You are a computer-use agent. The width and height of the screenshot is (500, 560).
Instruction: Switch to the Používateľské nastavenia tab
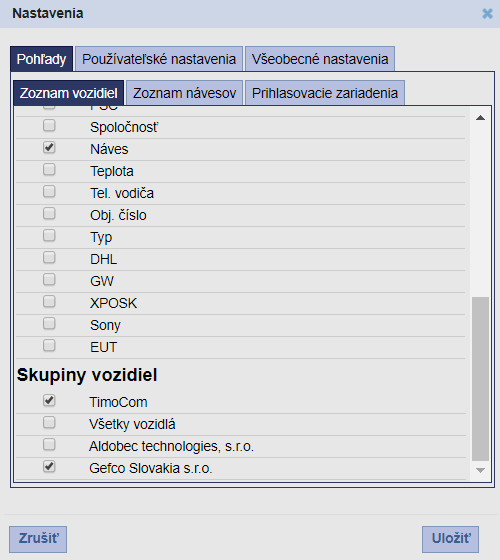click(x=159, y=59)
